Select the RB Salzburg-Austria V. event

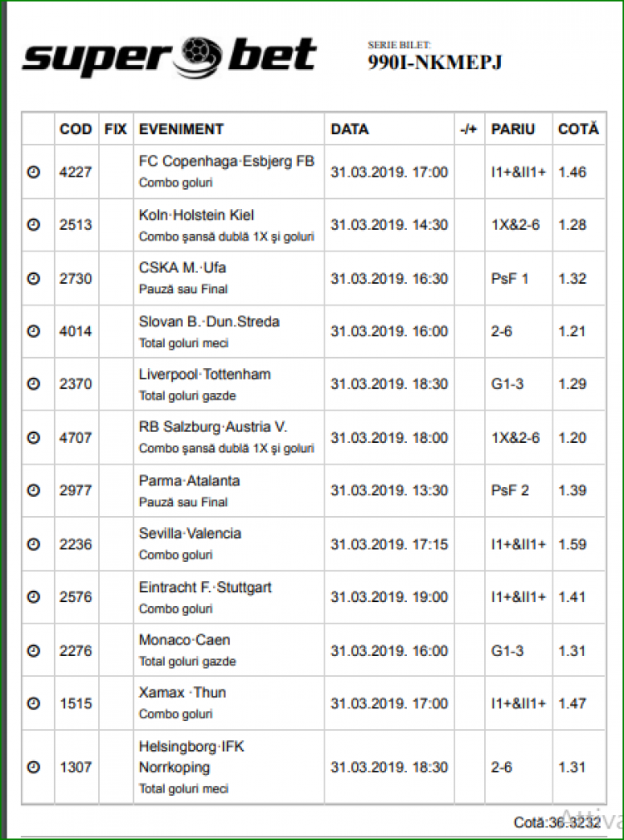pyautogui.click(x=213, y=427)
